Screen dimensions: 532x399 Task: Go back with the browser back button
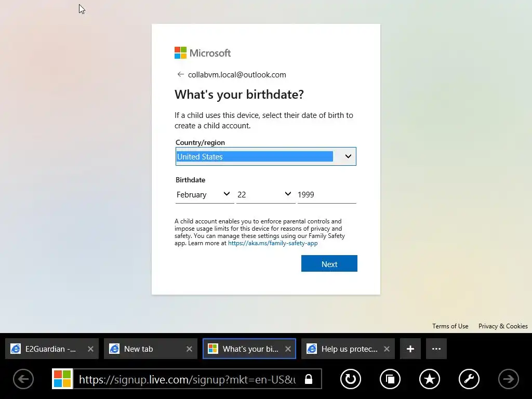click(23, 379)
